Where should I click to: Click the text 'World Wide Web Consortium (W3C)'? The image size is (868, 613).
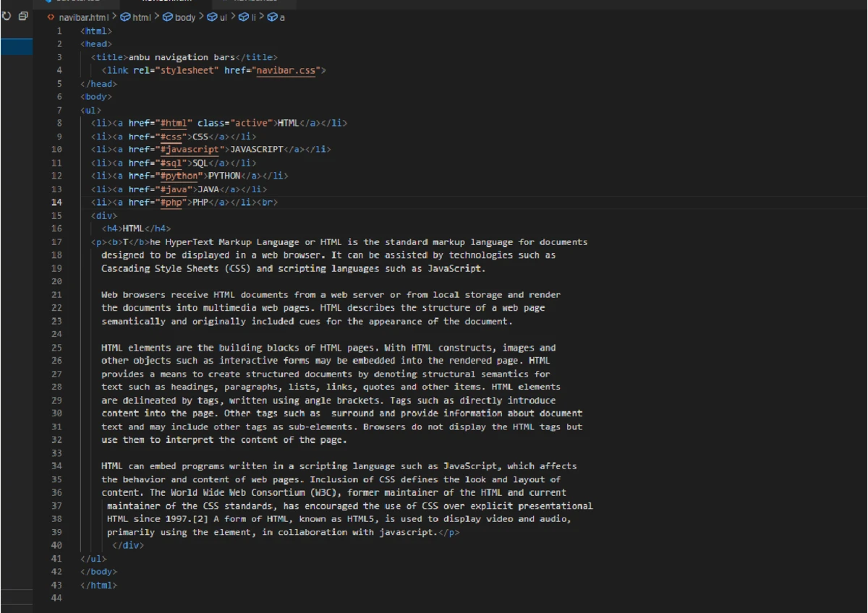click(x=254, y=492)
